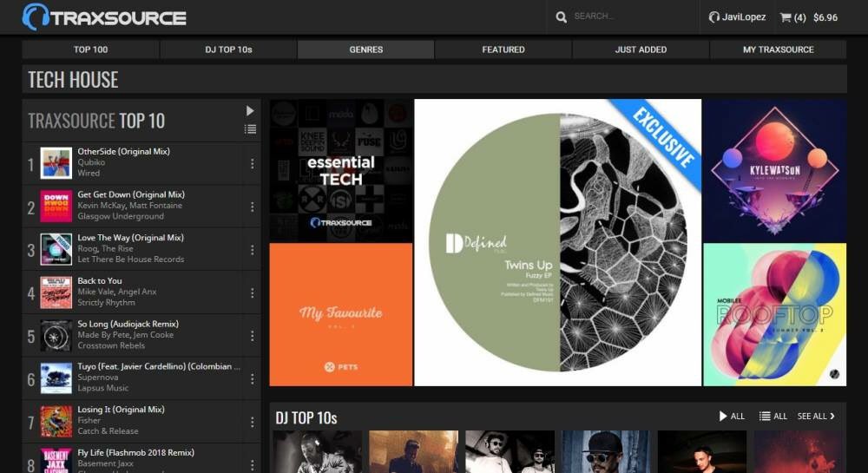
Task: Click Losing It cover art
Action: point(56,422)
